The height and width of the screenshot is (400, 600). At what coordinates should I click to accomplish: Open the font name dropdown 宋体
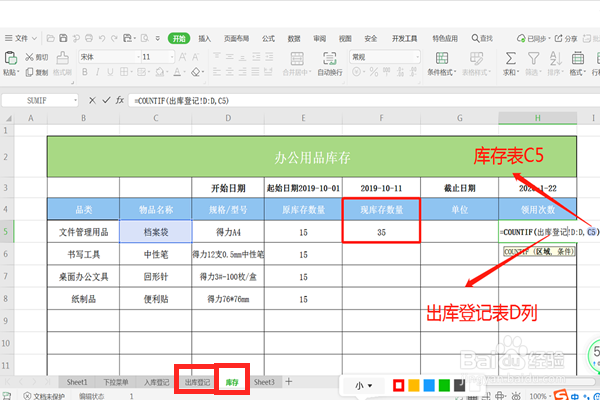click(x=138, y=57)
